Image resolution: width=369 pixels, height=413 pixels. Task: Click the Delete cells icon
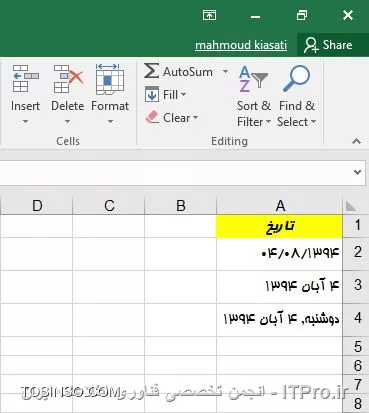pyautogui.click(x=68, y=78)
